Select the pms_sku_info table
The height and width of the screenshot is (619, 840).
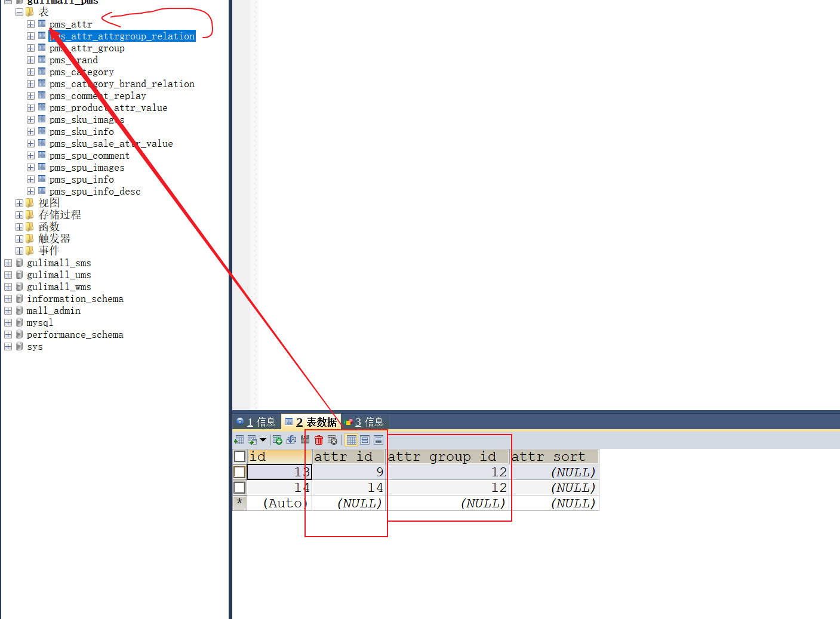(82, 132)
